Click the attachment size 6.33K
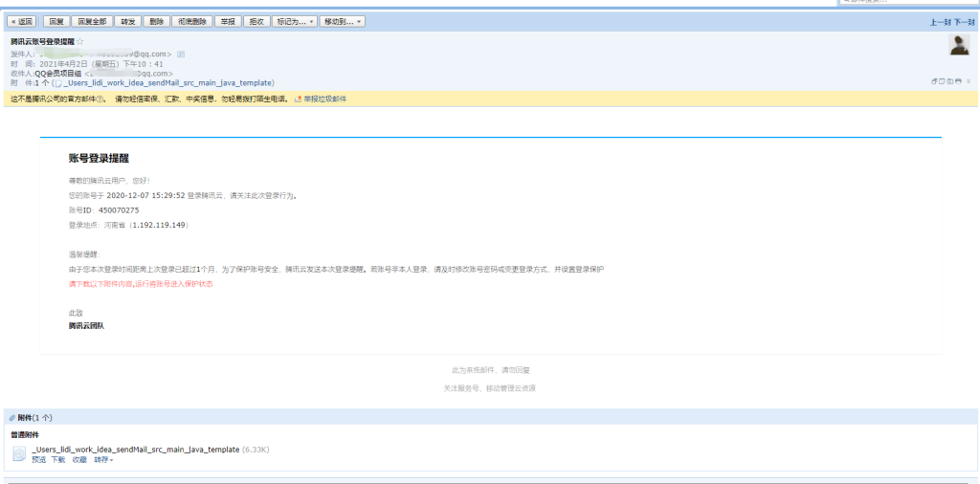The height and width of the screenshot is (484, 980). (256, 450)
